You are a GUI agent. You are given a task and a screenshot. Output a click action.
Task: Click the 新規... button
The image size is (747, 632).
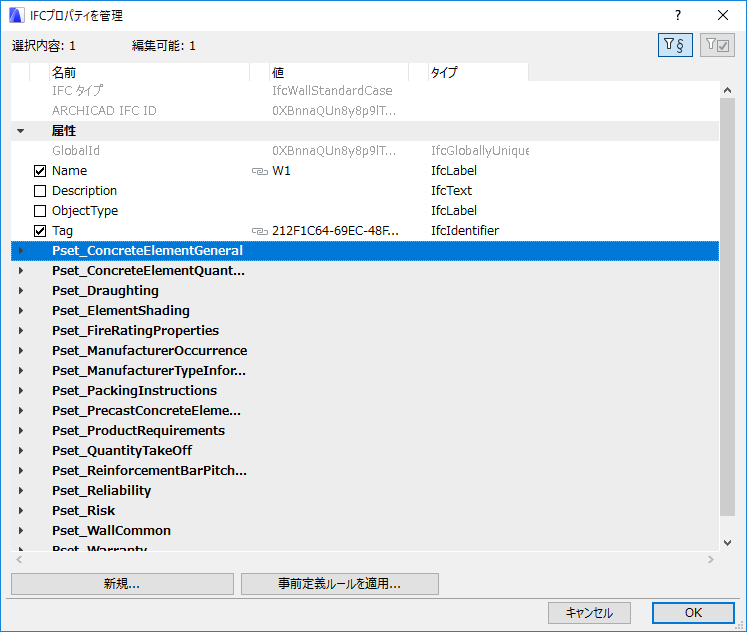point(122,584)
